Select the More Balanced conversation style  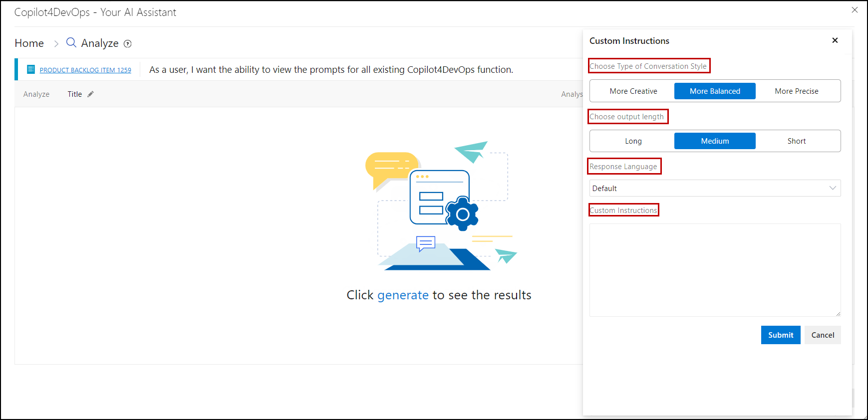tap(715, 91)
